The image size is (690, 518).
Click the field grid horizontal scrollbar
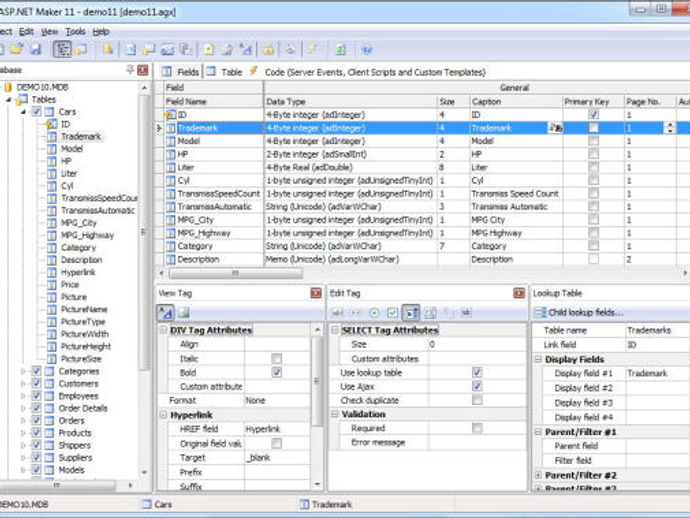coord(236,273)
